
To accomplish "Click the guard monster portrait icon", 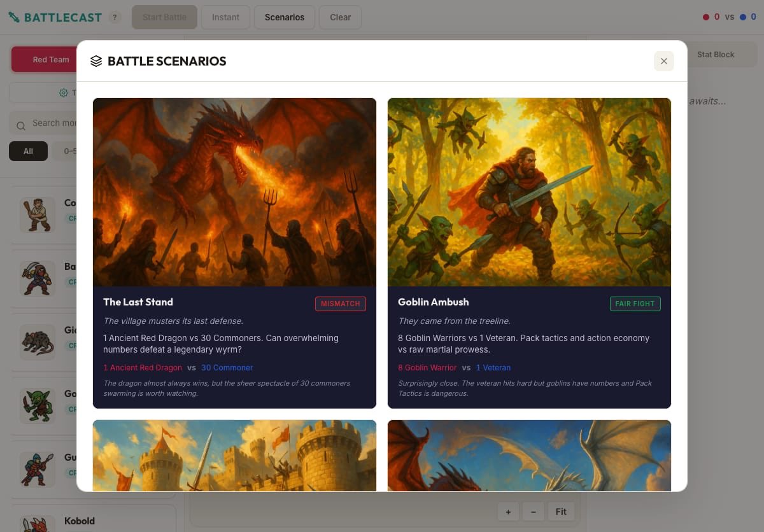I will click(37, 470).
